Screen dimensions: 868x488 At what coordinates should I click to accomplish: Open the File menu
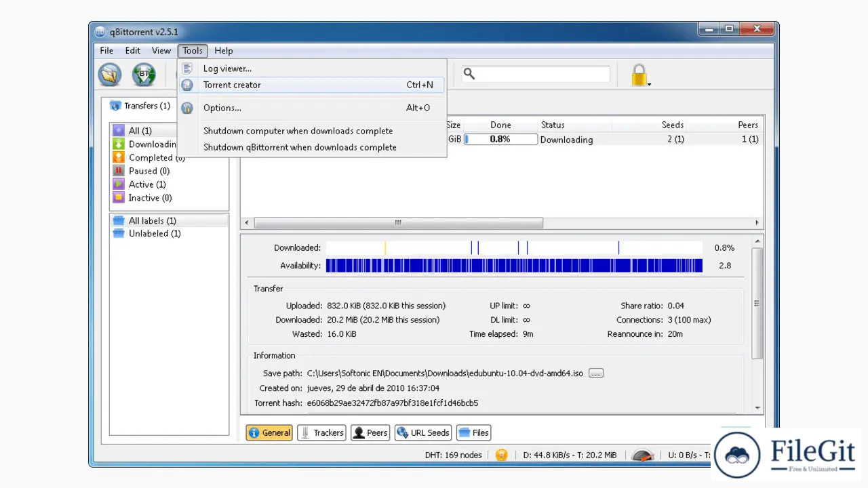point(106,51)
